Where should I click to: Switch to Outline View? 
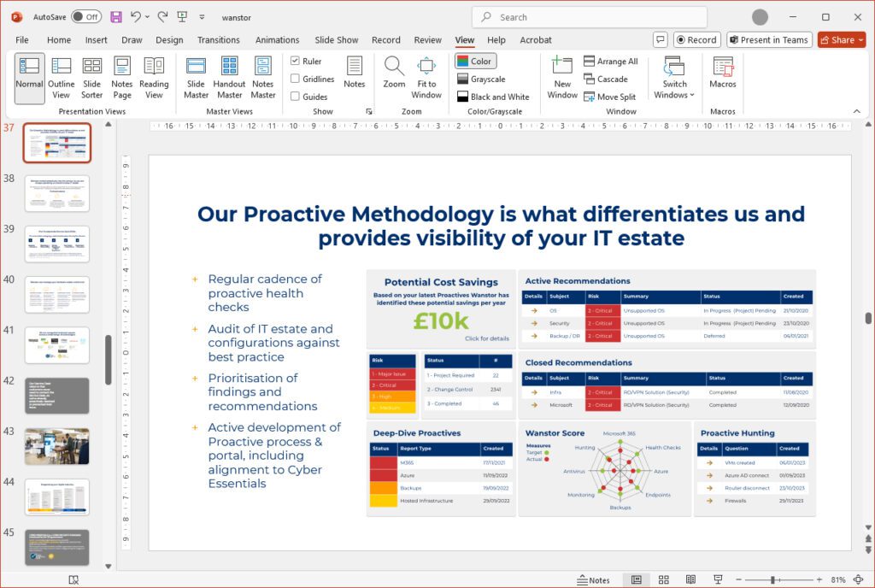pos(61,78)
